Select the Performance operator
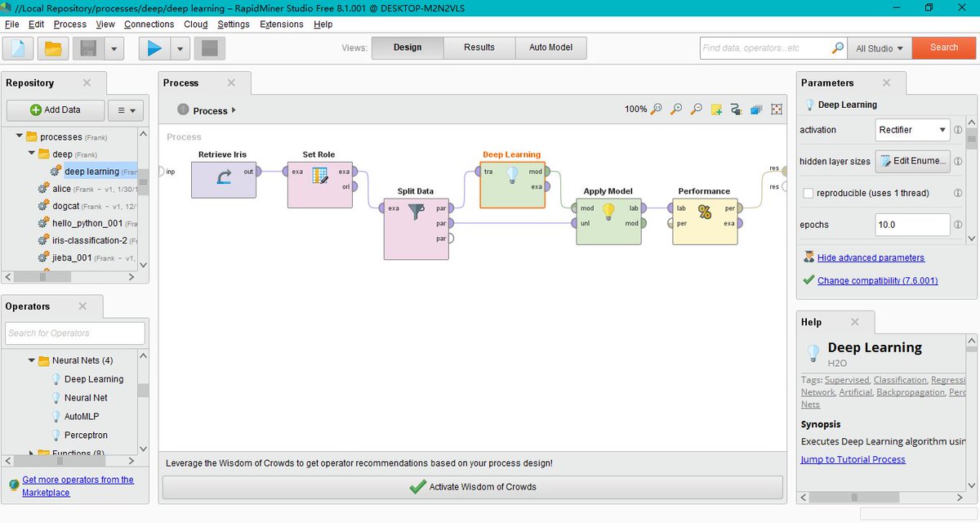This screenshot has width=980, height=523. [705, 221]
